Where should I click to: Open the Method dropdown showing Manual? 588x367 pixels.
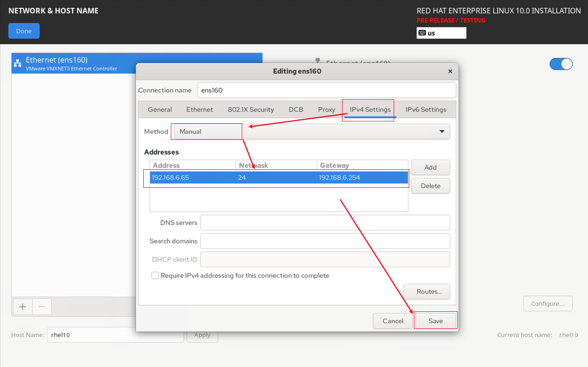[312, 132]
